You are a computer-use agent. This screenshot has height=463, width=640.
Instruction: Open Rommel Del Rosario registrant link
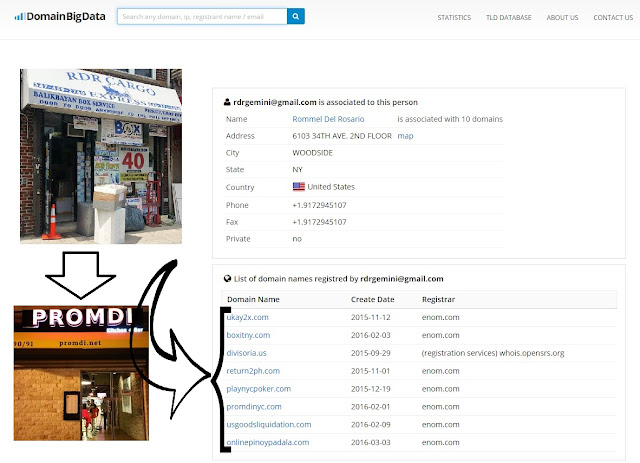328,119
